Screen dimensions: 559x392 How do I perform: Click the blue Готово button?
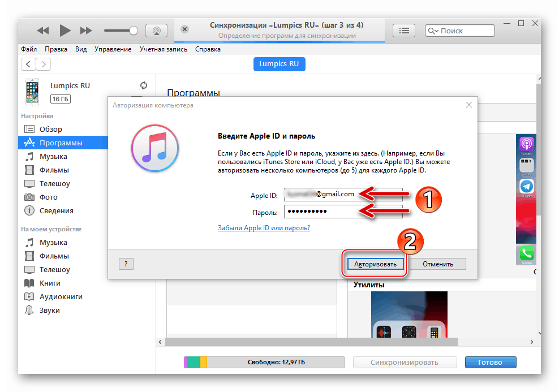tap(491, 362)
